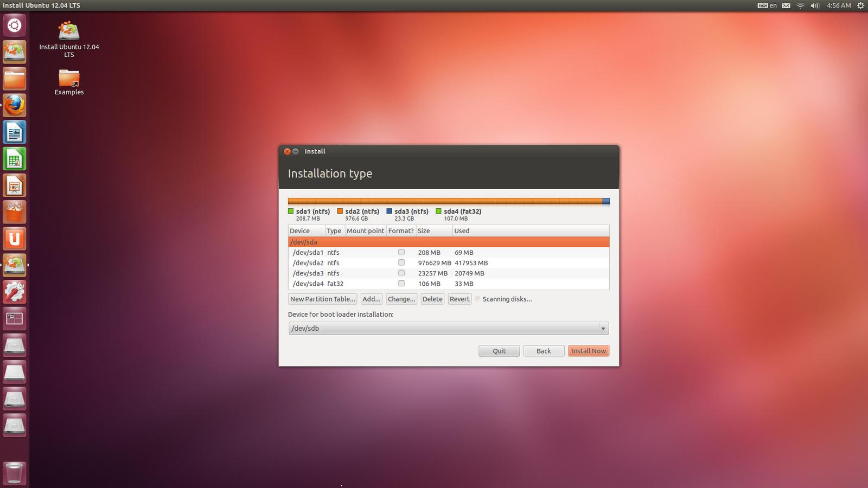This screenshot has width=868, height=488.
Task: Open the keyboard layout indicator 'en'
Action: click(767, 5)
